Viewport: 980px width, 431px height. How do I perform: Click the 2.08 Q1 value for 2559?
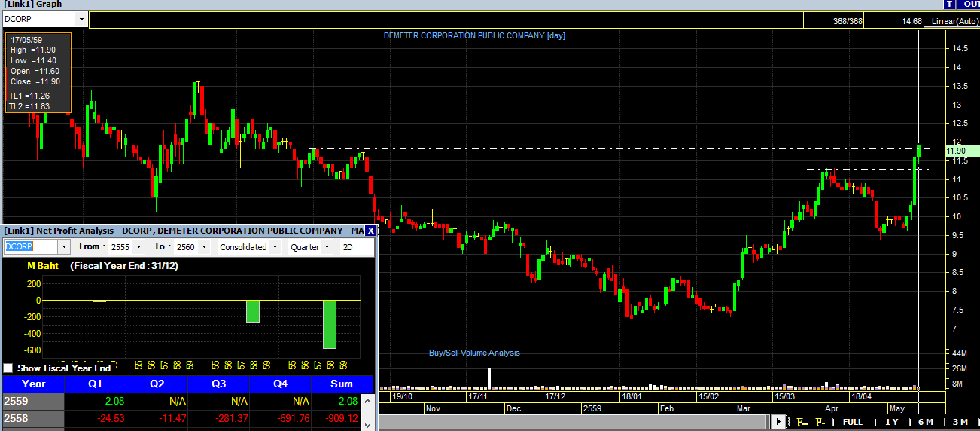point(114,401)
